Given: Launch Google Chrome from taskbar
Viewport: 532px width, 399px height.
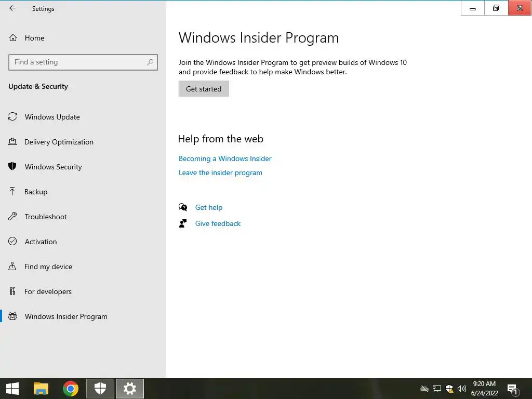Looking at the screenshot, I should pyautogui.click(x=71, y=389).
